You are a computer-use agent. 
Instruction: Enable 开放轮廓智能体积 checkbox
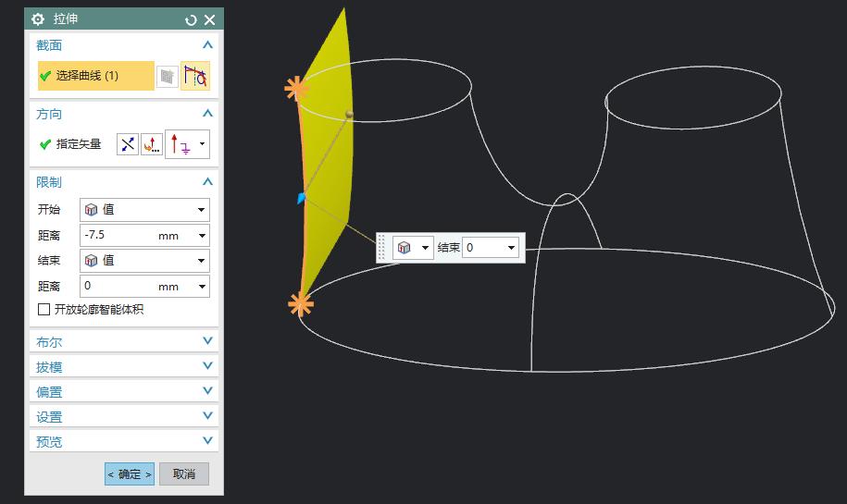[x=44, y=310]
